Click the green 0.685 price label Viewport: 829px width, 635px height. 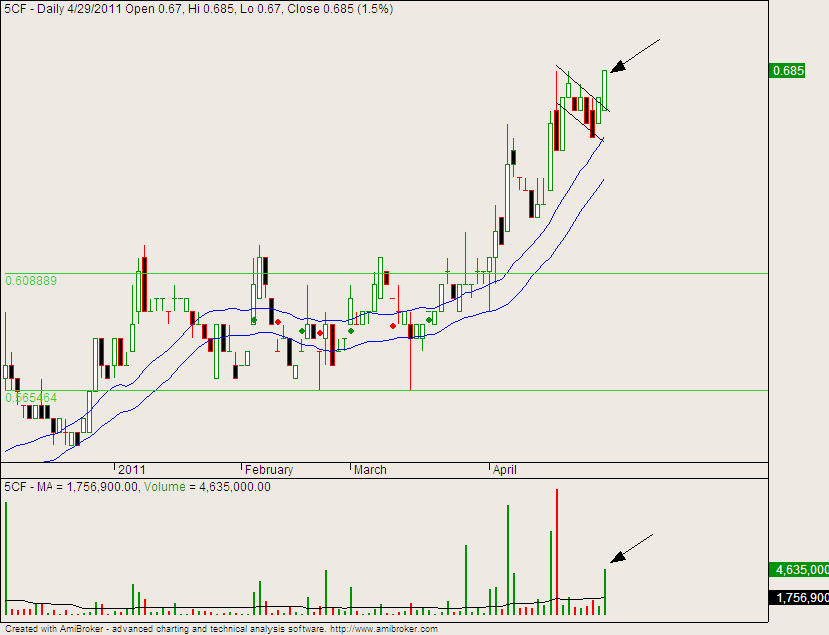click(x=787, y=71)
